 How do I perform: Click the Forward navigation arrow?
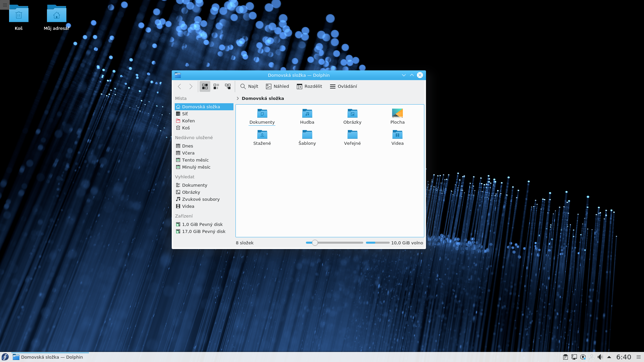click(191, 86)
